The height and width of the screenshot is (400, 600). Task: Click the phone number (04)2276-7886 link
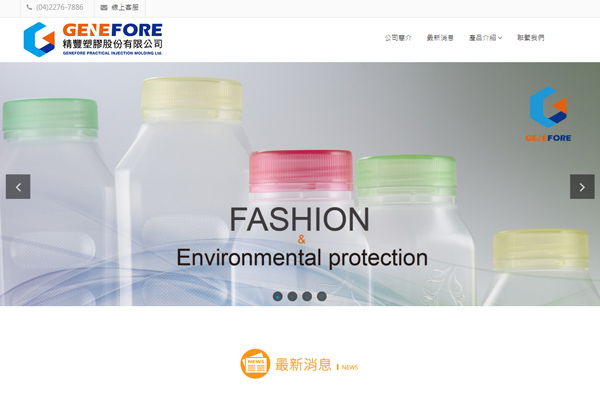[59, 7]
